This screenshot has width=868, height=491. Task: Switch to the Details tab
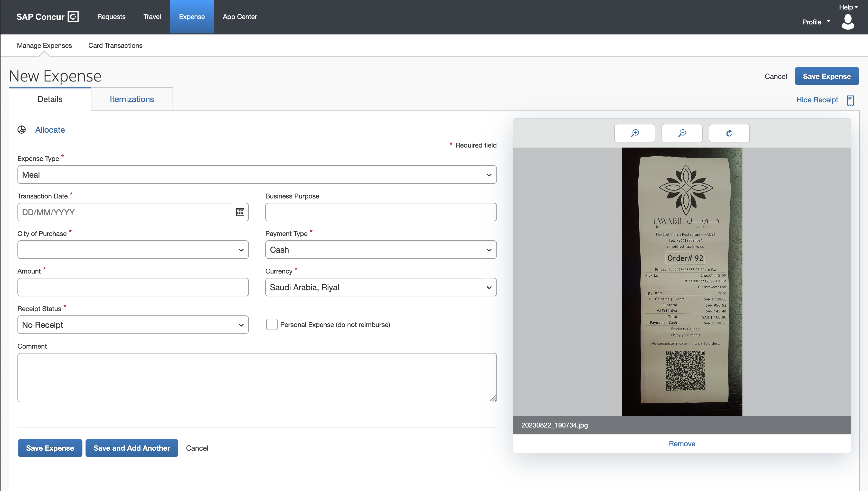point(50,99)
